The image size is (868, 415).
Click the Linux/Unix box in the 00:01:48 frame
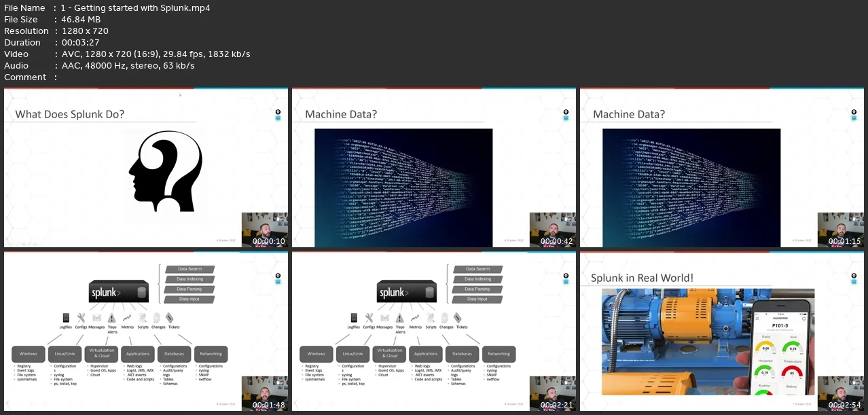tap(65, 354)
